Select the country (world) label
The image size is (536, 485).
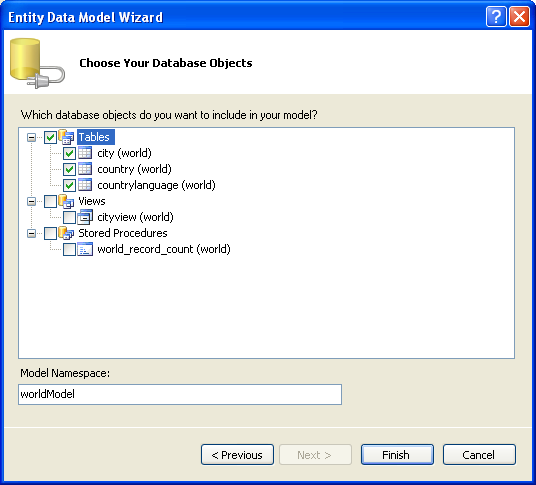[x=134, y=169]
